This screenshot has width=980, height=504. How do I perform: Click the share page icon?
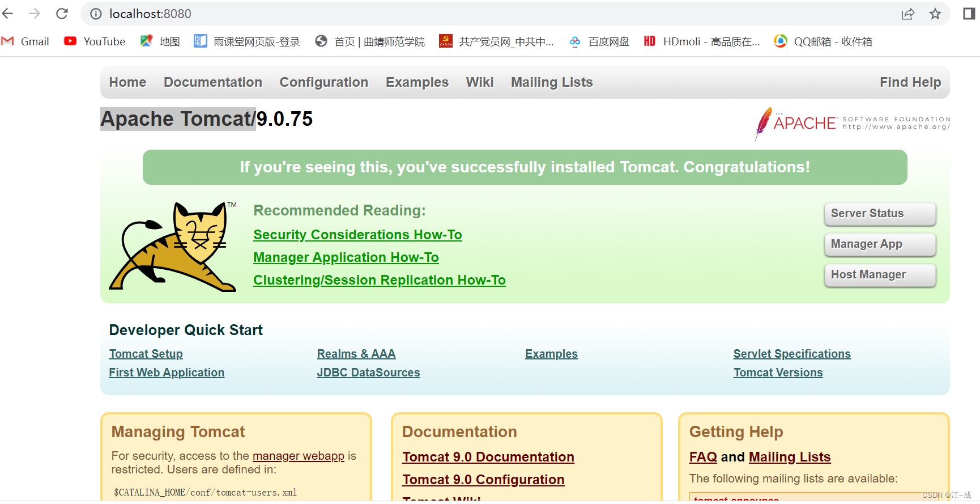tap(908, 14)
